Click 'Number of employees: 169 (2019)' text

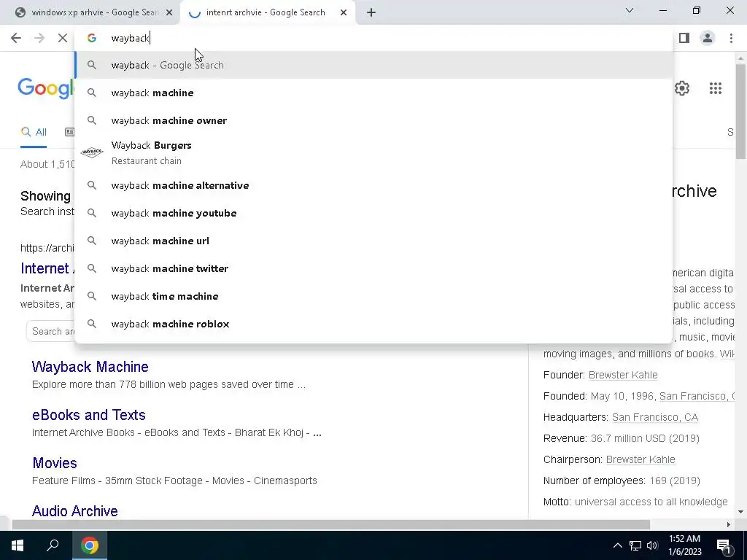coord(622,481)
